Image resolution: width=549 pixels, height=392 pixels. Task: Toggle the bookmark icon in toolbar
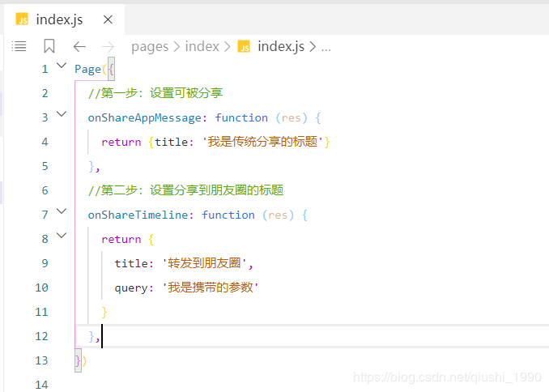click(49, 47)
